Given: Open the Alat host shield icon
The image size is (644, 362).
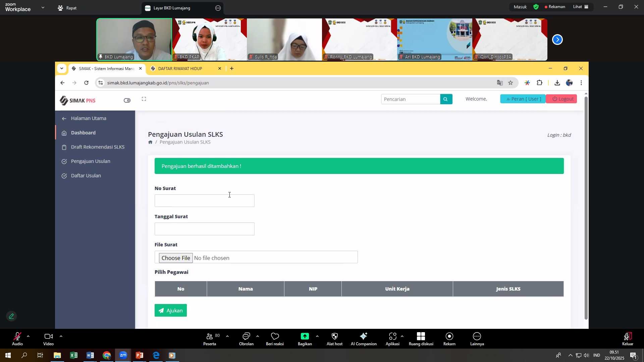Looking at the screenshot, I should coord(334,337).
